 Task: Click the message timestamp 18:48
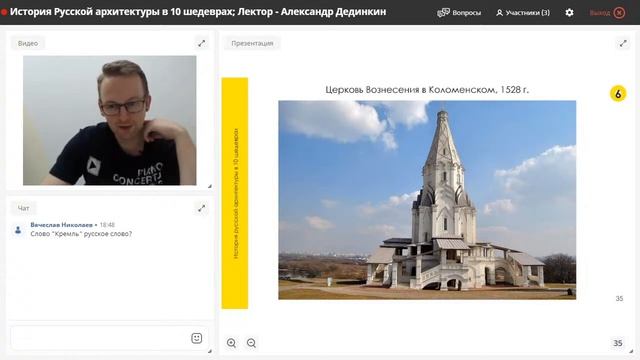[107, 225]
